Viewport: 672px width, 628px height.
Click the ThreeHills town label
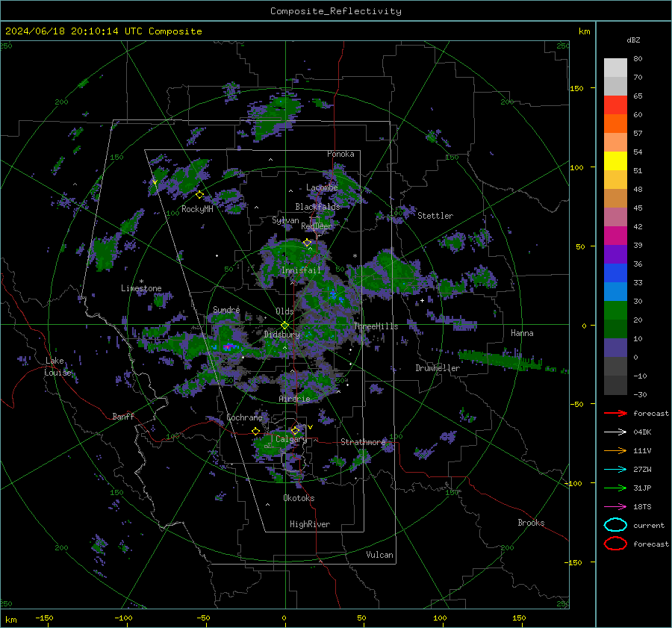click(376, 326)
